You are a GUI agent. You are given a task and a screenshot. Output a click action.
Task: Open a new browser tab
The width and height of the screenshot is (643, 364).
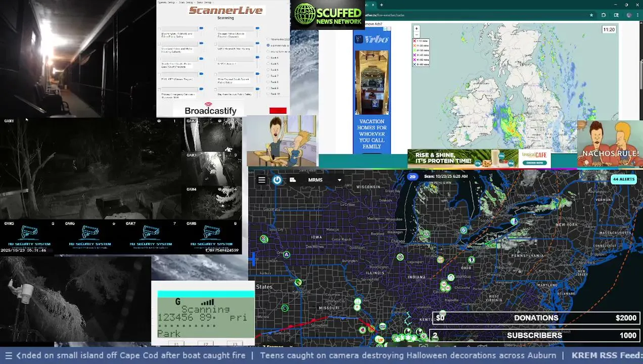click(382, 5)
